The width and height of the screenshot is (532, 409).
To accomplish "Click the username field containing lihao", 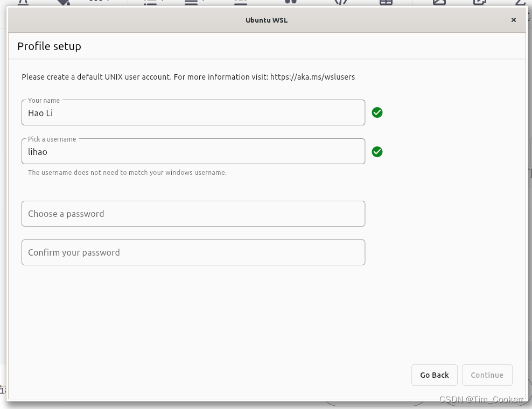I will pyautogui.click(x=193, y=151).
